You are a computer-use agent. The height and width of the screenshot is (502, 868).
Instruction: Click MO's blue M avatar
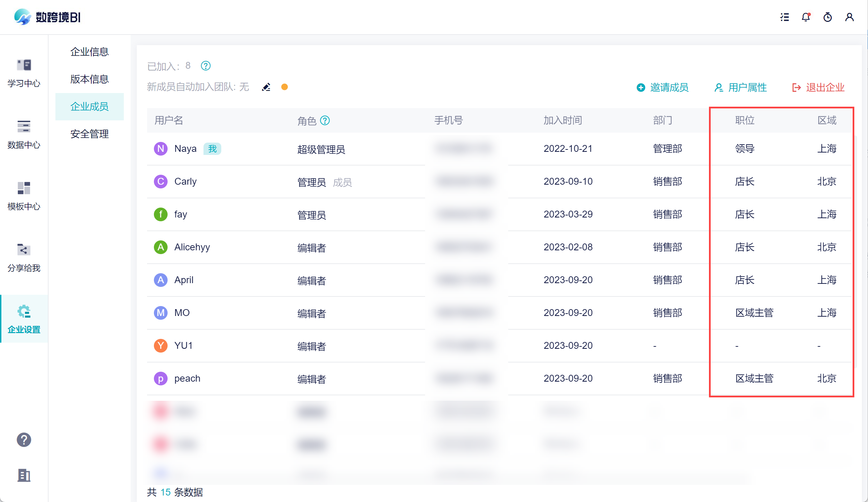pos(160,313)
